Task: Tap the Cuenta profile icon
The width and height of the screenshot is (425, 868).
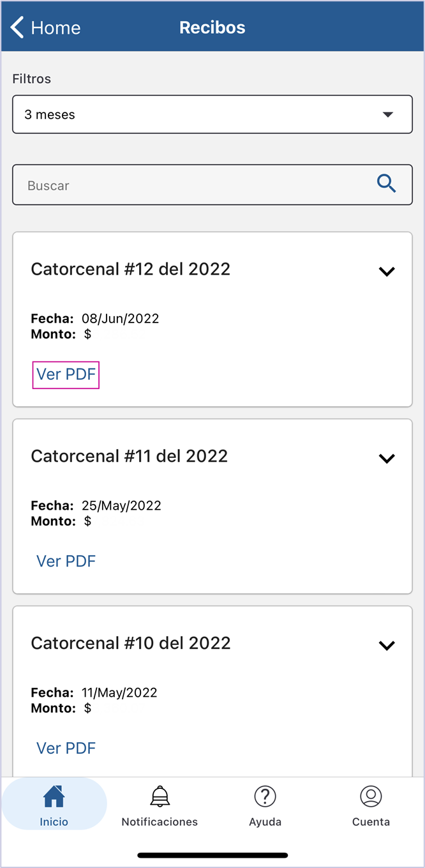Action: pyautogui.click(x=371, y=796)
